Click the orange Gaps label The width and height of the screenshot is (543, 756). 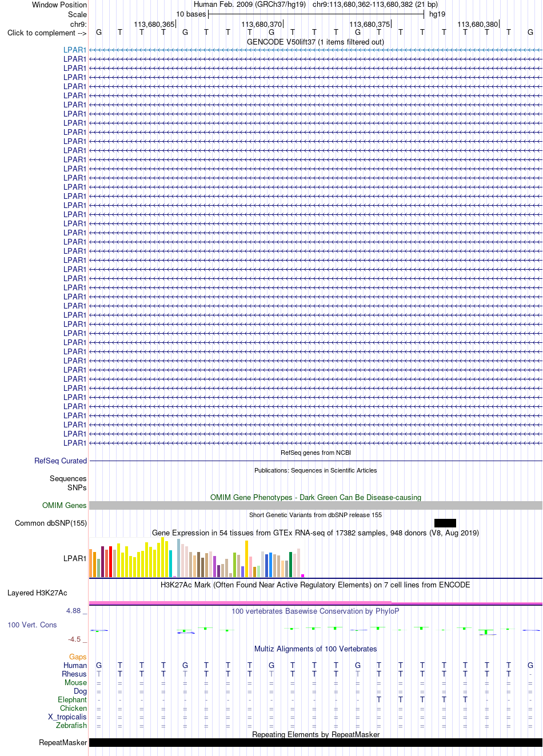[78, 657]
